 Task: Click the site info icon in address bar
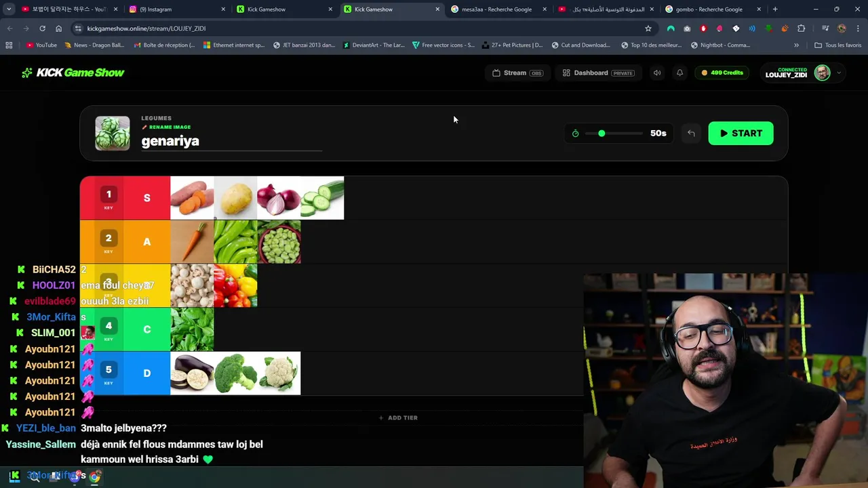[x=78, y=28]
